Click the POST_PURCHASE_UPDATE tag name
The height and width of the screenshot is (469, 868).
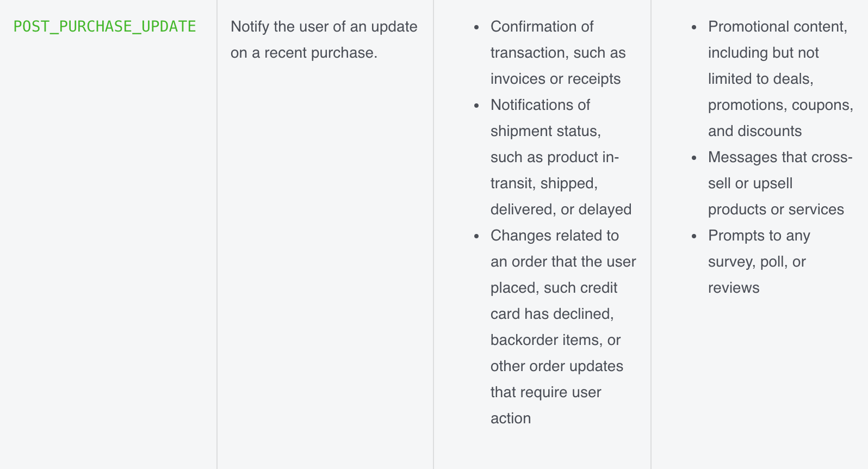coord(104,27)
